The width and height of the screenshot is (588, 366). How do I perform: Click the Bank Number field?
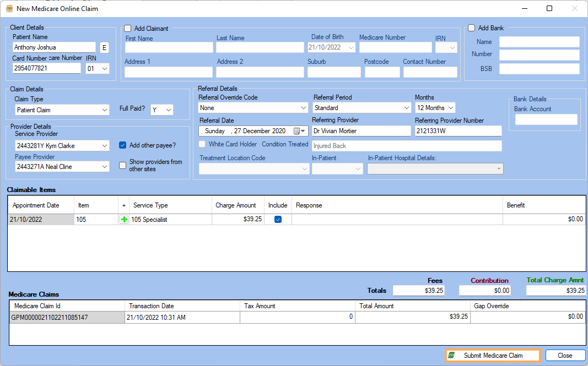540,55
